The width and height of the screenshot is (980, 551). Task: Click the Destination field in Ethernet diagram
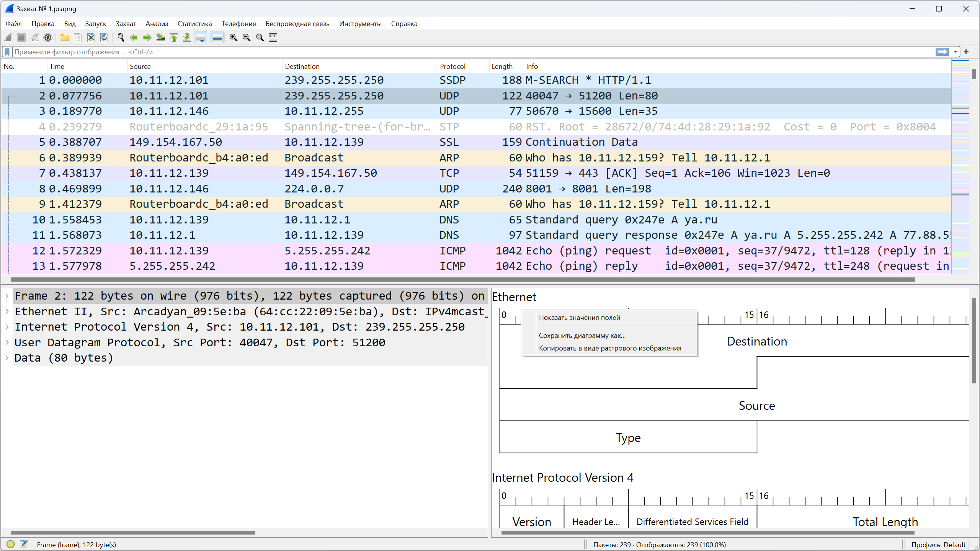(757, 341)
